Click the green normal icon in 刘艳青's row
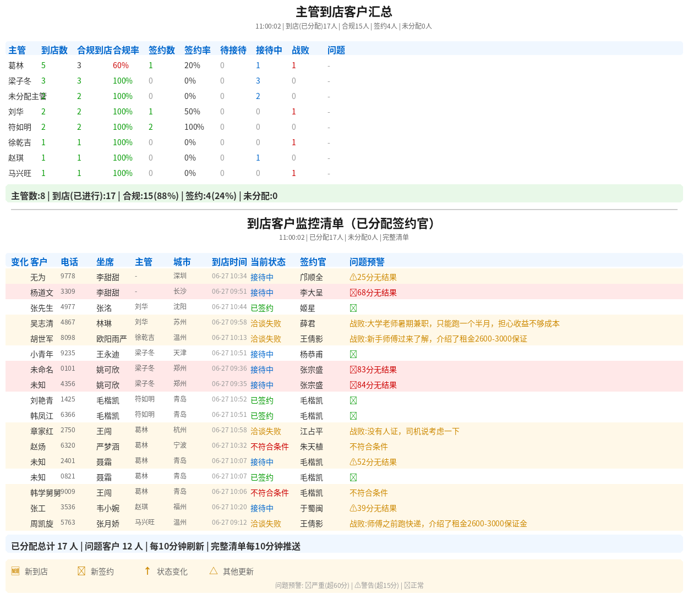Viewport: 688px width, 616px height. [x=353, y=401]
